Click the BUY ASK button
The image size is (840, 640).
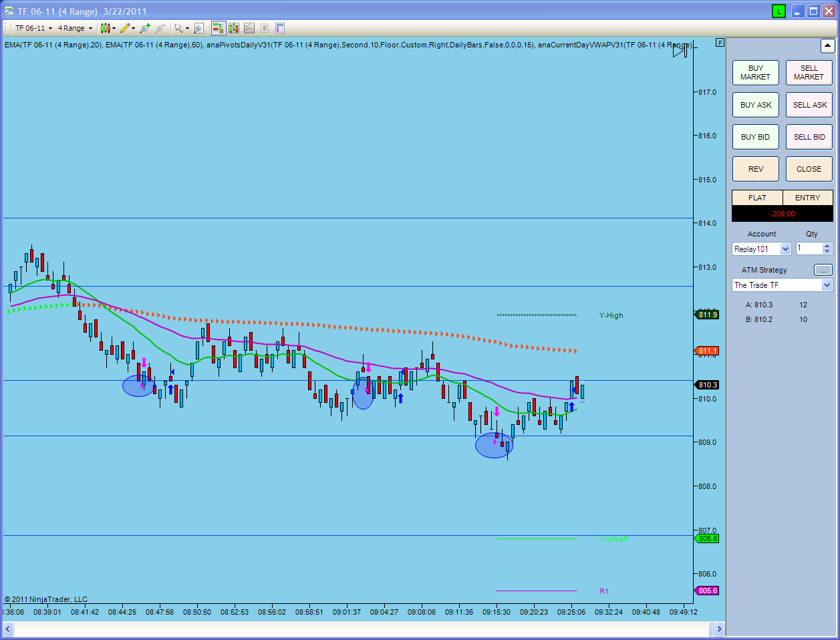[755, 105]
